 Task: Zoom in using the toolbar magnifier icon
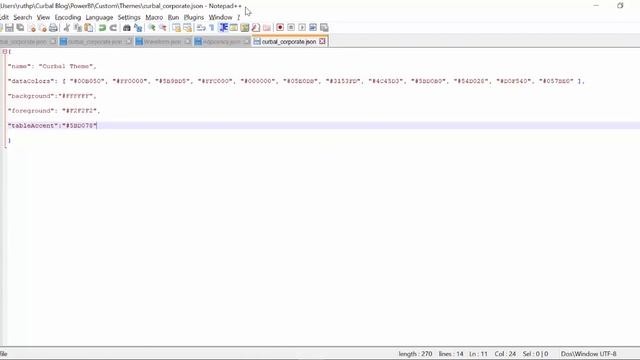point(151,28)
